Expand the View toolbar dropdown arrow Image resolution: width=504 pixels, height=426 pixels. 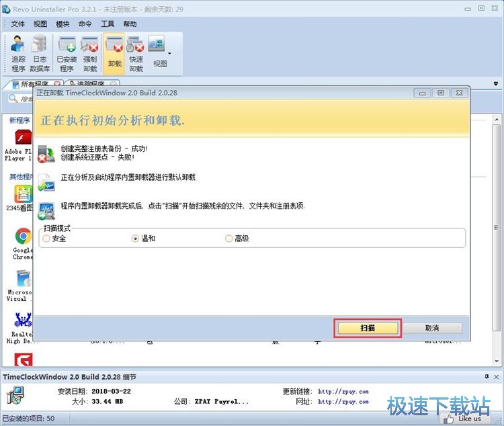coord(170,53)
